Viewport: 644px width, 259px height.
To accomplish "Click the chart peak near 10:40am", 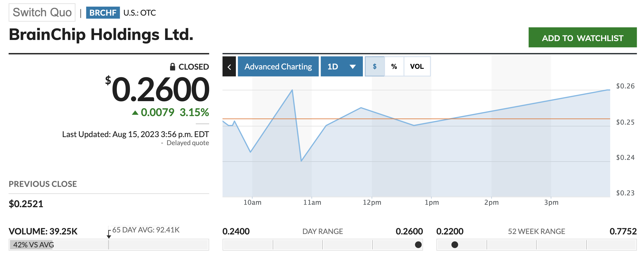I will (292, 90).
